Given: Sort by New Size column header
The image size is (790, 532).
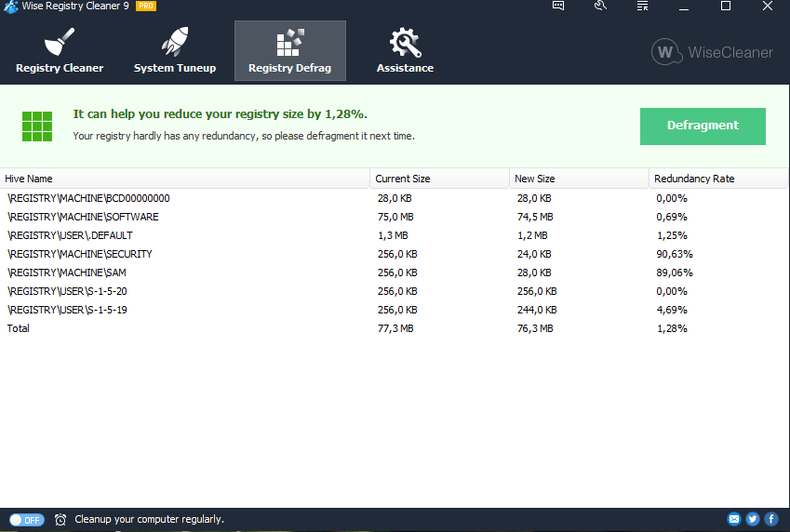Looking at the screenshot, I should 580,179.
